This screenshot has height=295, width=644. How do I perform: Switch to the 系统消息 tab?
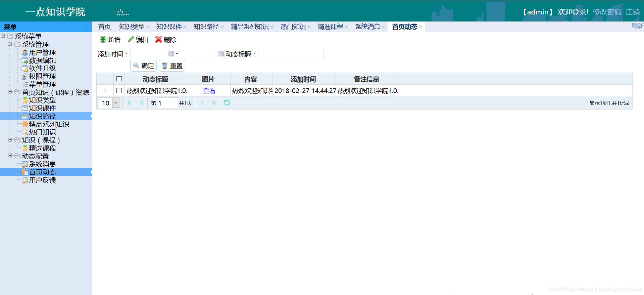pos(368,27)
